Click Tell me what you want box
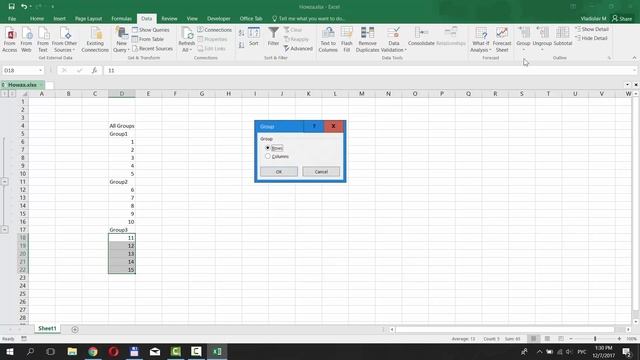Viewport: 640px width, 360px height. pyautogui.click(x=309, y=19)
